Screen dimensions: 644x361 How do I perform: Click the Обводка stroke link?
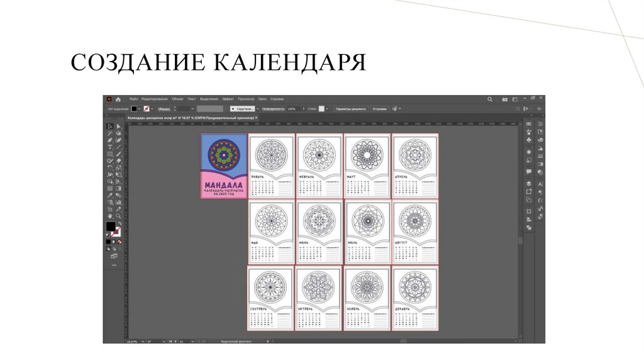(x=164, y=109)
